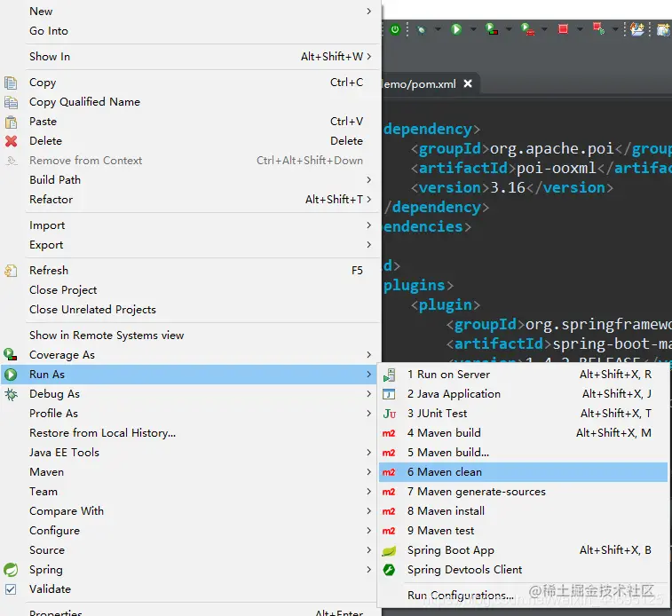Viewport: 672px width, 616px height.
Task: Choose Close Unrelated Projects
Action: click(191, 310)
